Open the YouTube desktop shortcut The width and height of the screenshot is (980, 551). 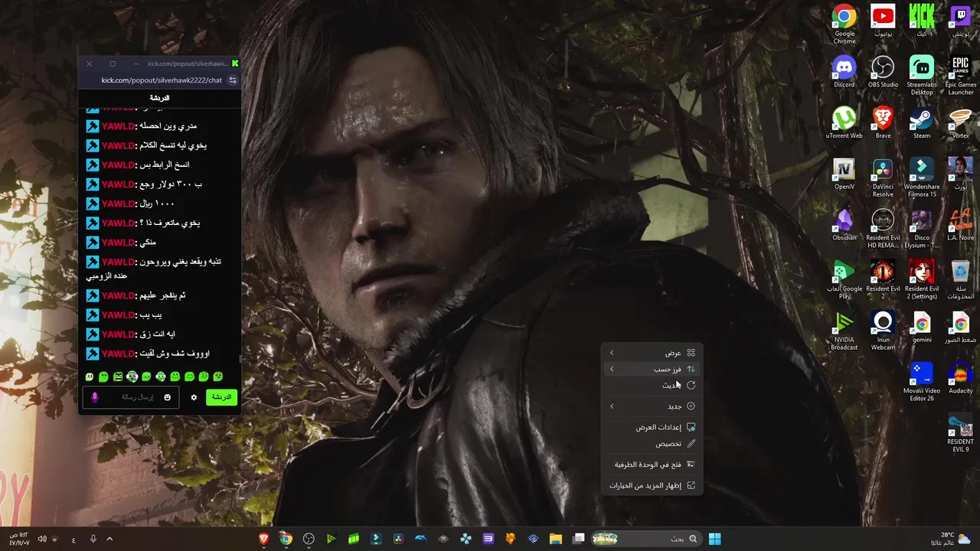[x=883, y=21]
